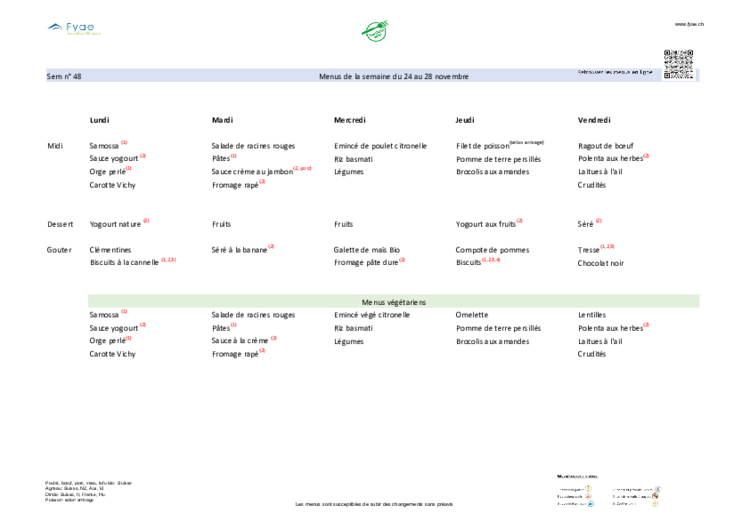
Task: Click the yellow icon at bottom of right legend group
Action: point(655,504)
